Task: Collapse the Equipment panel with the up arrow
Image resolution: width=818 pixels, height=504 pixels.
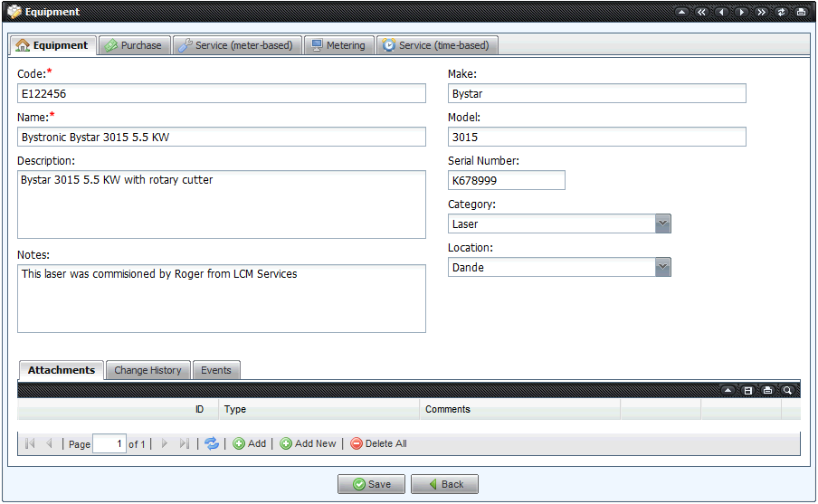Action: (x=680, y=13)
